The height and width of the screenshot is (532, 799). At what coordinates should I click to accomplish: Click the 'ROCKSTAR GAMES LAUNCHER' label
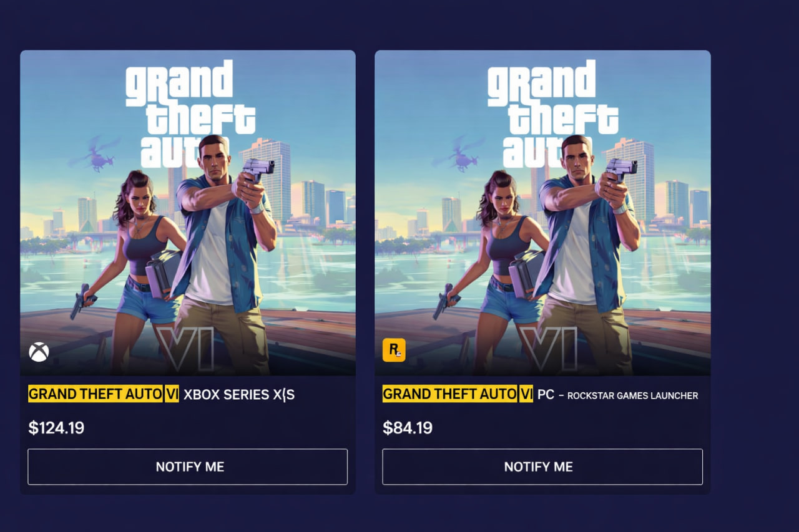pyautogui.click(x=632, y=395)
